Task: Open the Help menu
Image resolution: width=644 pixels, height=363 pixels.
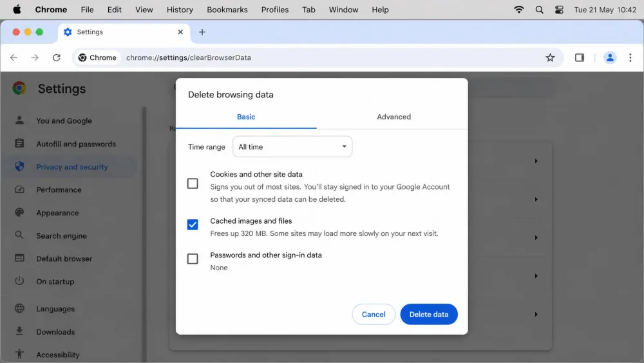Action: (381, 10)
